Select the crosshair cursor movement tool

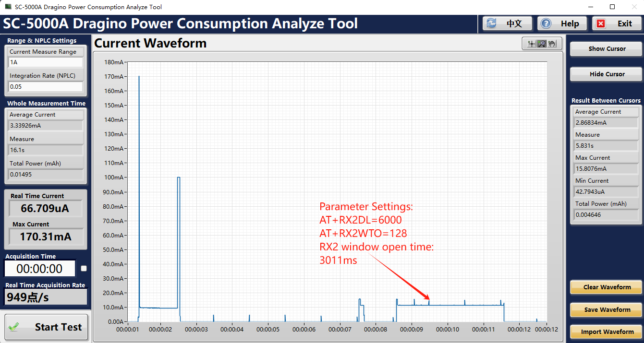pos(531,44)
